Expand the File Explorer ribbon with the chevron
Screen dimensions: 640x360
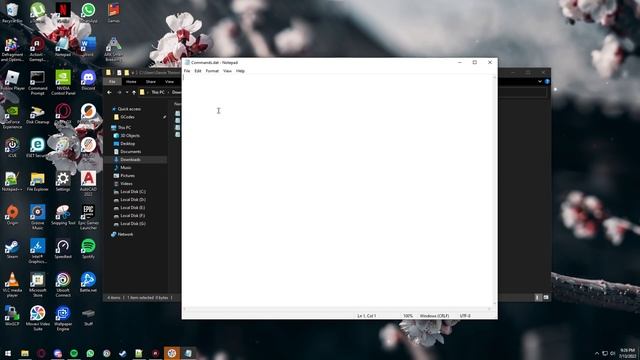point(540,82)
